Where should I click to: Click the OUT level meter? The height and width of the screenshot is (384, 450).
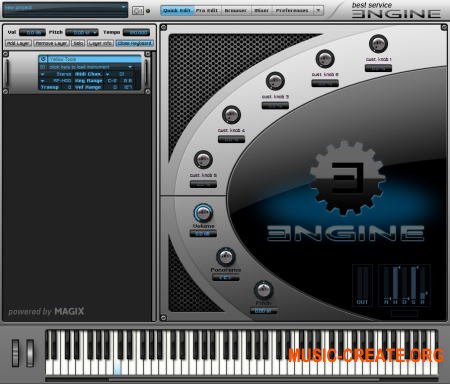(x=362, y=285)
